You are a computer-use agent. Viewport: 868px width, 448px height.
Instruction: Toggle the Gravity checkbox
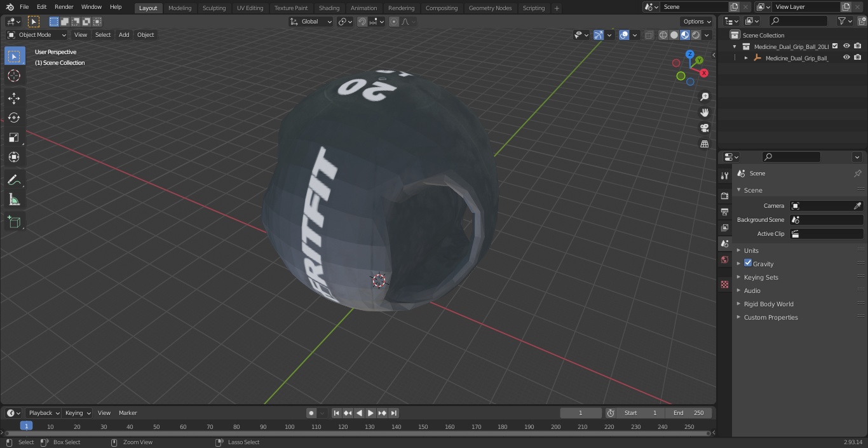click(748, 263)
